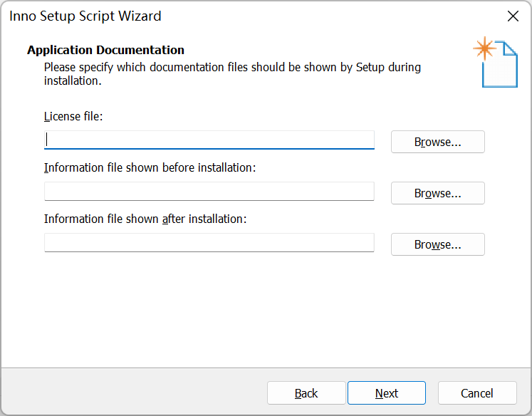Image resolution: width=532 pixels, height=416 pixels.
Task: Go back to the previous wizard page
Action: [306, 393]
